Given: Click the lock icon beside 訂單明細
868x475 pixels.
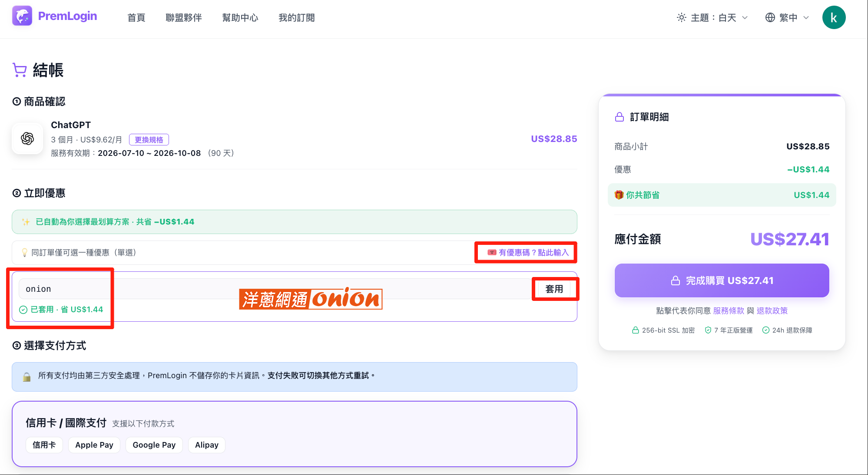Looking at the screenshot, I should [x=620, y=117].
